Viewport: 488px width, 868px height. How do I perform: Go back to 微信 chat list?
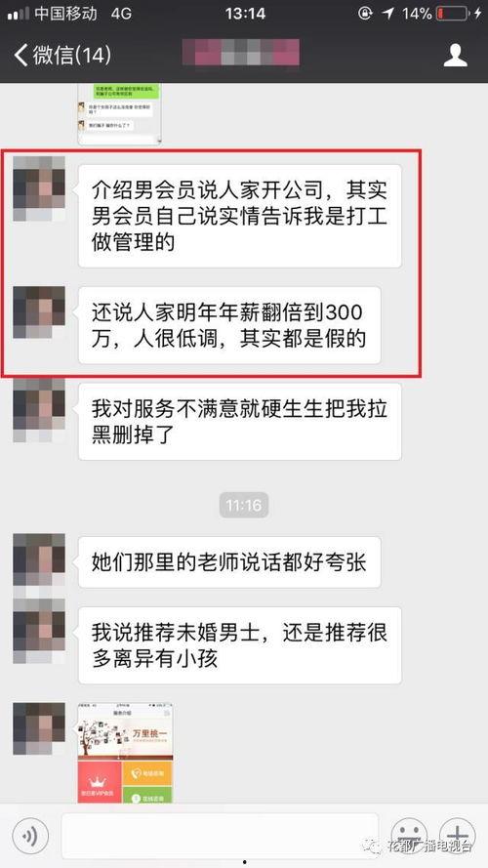[61, 56]
